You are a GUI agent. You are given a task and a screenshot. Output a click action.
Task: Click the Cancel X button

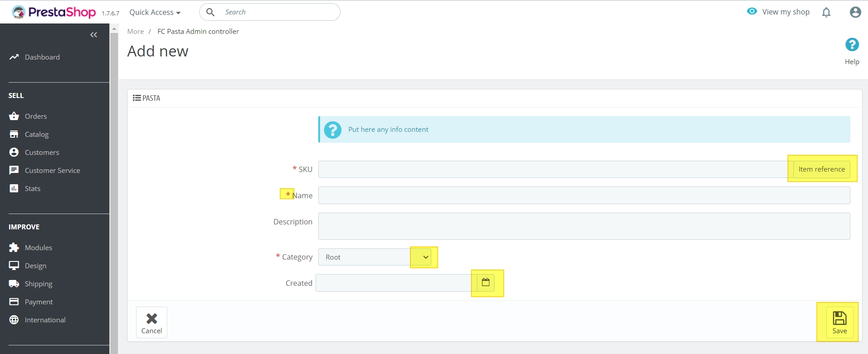[x=152, y=322]
